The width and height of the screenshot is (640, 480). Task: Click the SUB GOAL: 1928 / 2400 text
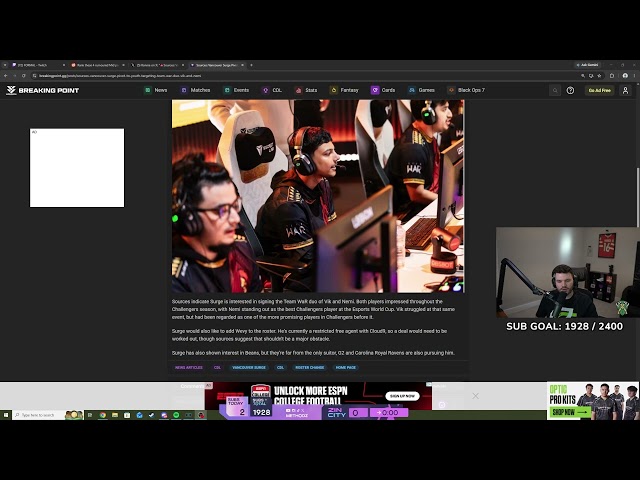(564, 327)
